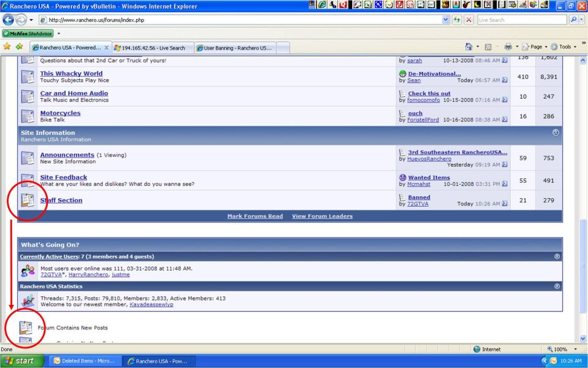
Task: Open the Check this out thread
Action: [x=429, y=93]
